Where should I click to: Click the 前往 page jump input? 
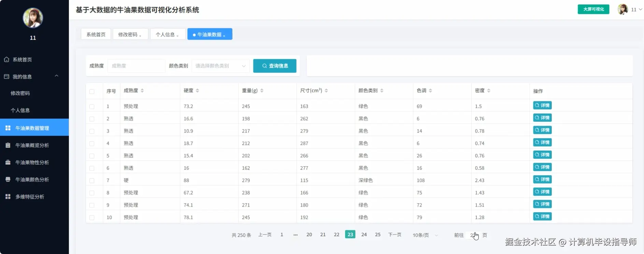pos(473,235)
